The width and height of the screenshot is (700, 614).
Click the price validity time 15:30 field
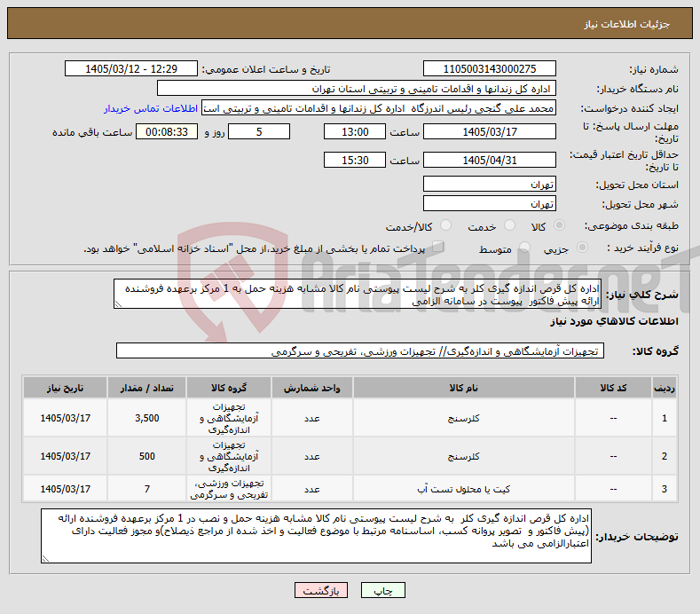(355, 160)
